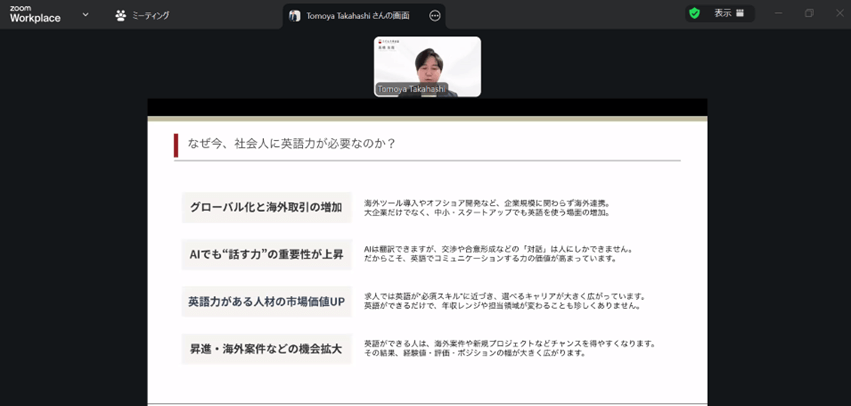The height and width of the screenshot is (406, 851).
Task: Click the グローバル化と海外取引の増加 box
Action: click(266, 207)
